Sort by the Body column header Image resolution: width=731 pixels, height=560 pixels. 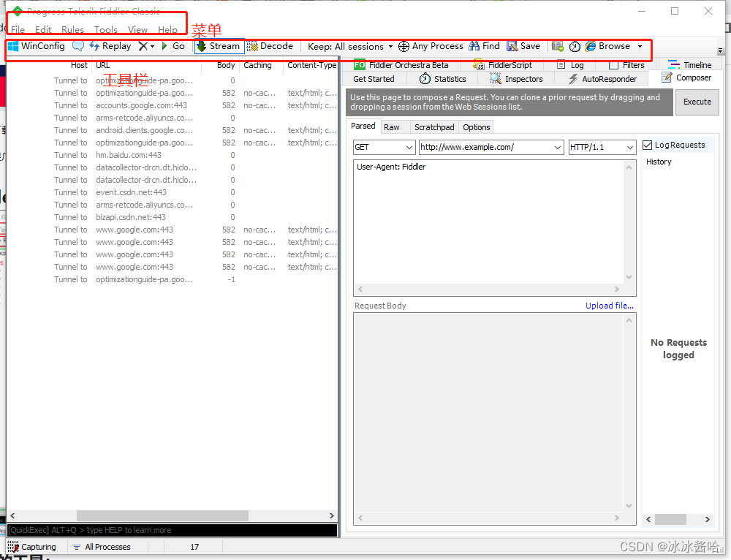click(x=220, y=65)
